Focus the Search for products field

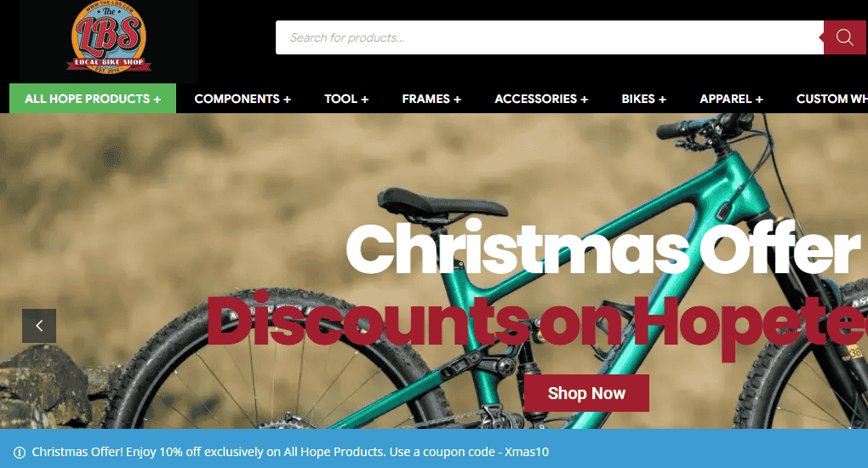point(550,37)
